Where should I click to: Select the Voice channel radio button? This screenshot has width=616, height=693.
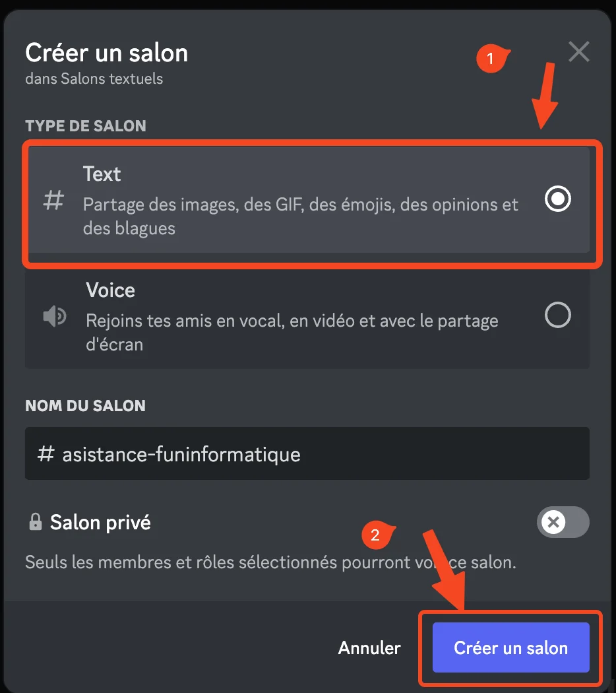tap(558, 315)
